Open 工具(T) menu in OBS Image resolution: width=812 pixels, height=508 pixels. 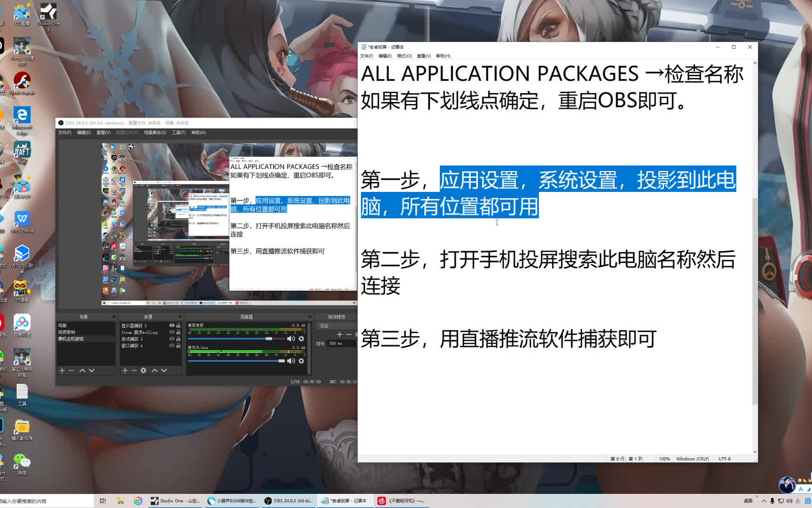(x=179, y=133)
